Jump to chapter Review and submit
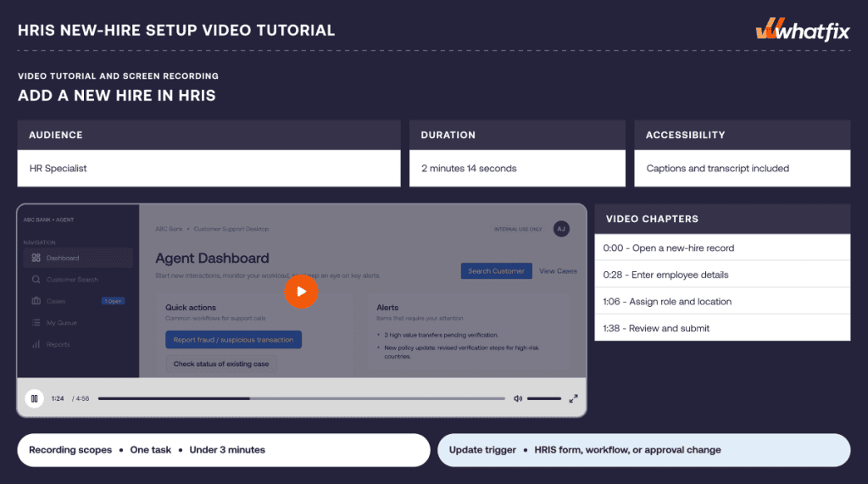 [722, 328]
